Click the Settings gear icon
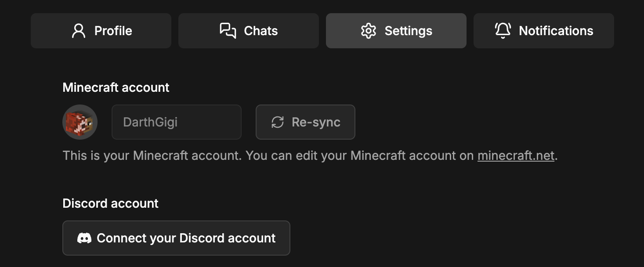This screenshot has width=644, height=267. pyautogui.click(x=369, y=30)
